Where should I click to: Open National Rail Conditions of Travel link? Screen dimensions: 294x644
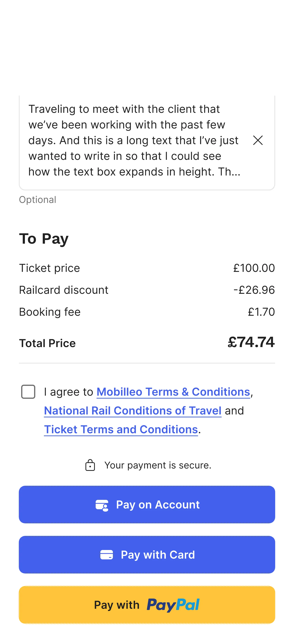tap(133, 411)
